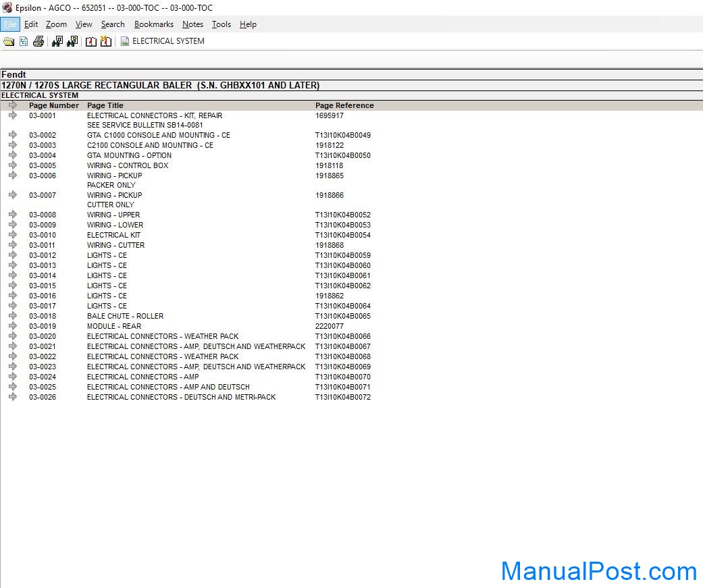Click arrow icon for page 03-0019
Image resolution: width=703 pixels, height=588 pixels.
(13, 326)
